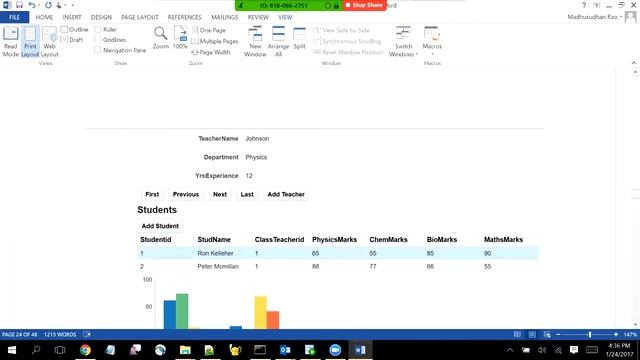The width and height of the screenshot is (640, 360).
Task: Click the Save icon in quick access toolbar
Action: tap(19, 5)
